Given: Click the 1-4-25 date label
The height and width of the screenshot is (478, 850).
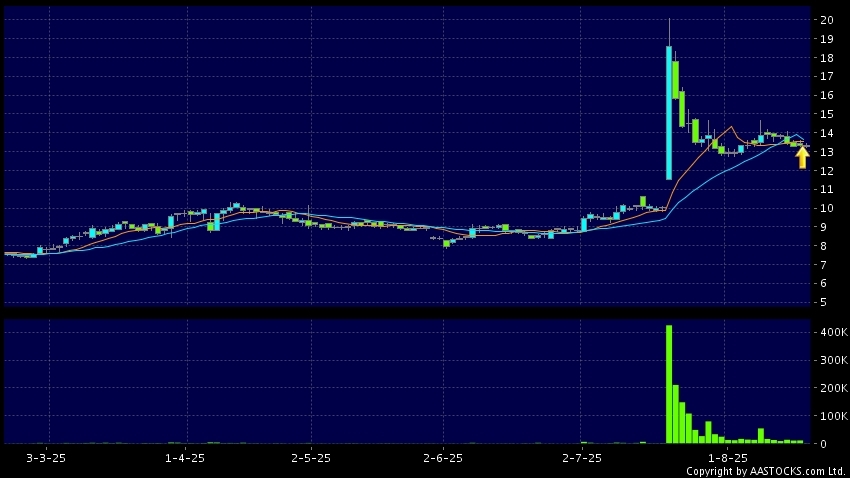Looking at the screenshot, I should (x=185, y=458).
